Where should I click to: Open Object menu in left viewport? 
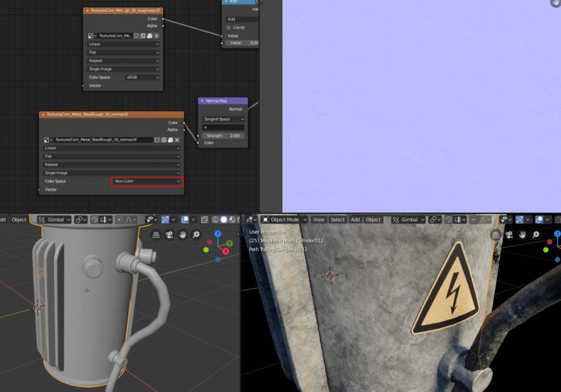tap(19, 220)
